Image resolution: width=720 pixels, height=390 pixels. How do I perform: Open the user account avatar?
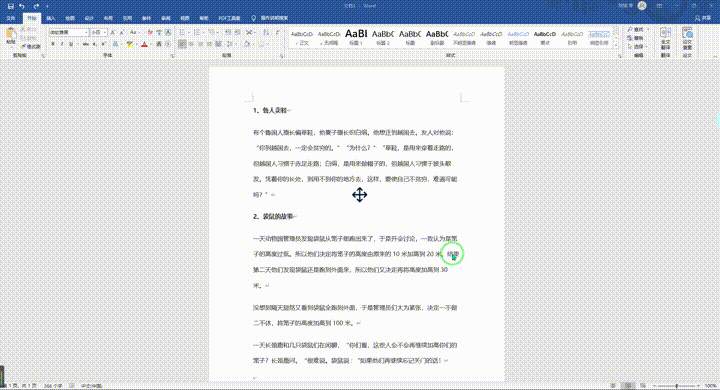(642, 6)
